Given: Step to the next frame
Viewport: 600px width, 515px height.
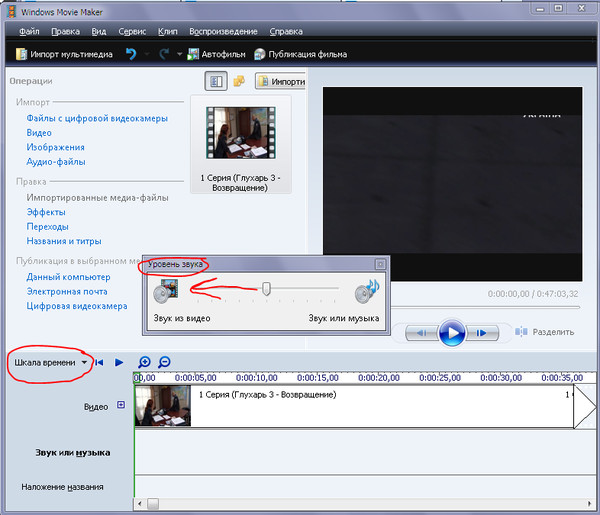Looking at the screenshot, I should coord(482,333).
